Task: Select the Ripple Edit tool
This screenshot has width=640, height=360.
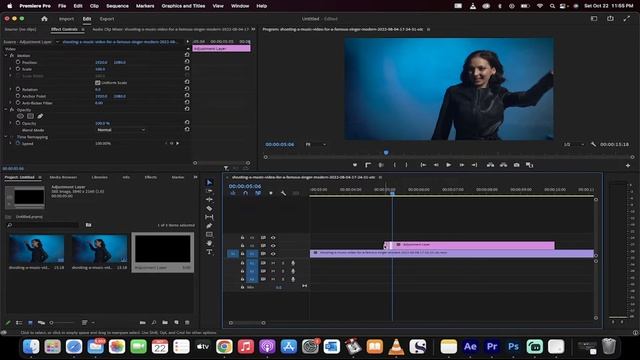Action: pos(209,200)
